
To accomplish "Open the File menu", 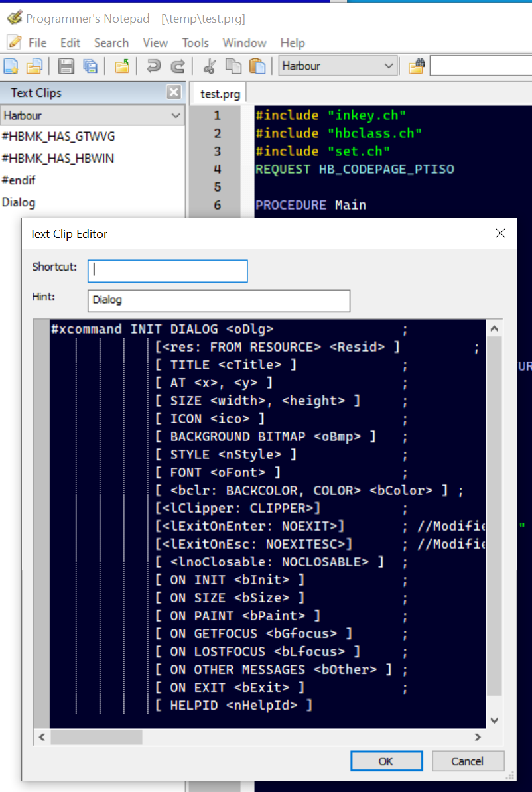I will click(37, 43).
